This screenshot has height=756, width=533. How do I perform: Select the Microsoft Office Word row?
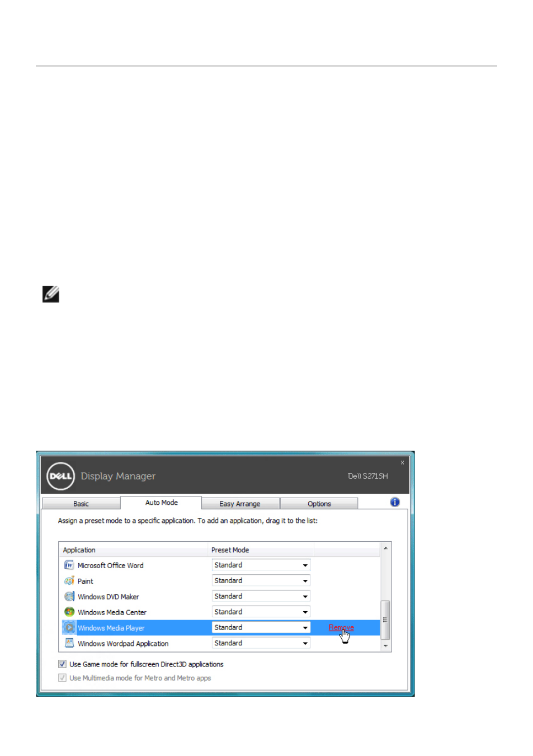click(219, 565)
